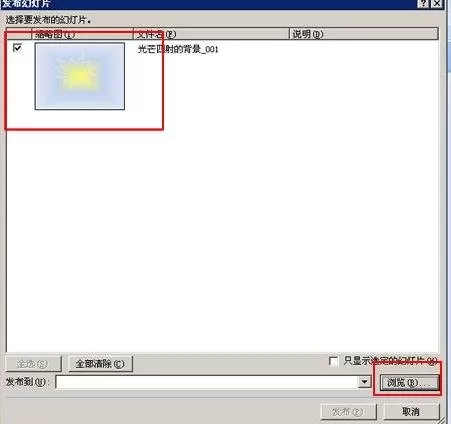Close the 发布幻灯片 dialog
The image size is (451, 424).
[x=437, y=3]
